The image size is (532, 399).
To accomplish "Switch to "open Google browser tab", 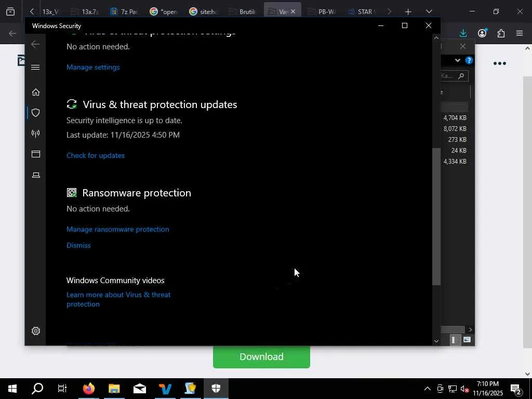I will point(164,11).
